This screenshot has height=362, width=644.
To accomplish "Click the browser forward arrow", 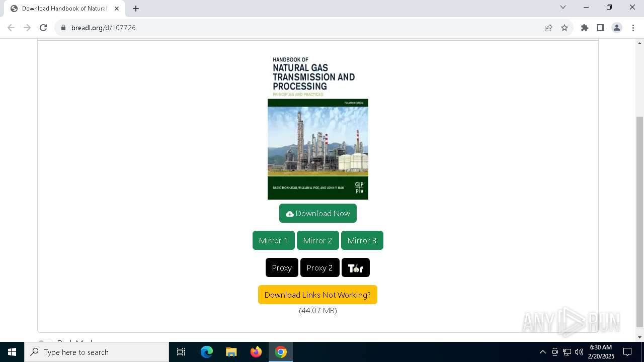I will (27, 28).
